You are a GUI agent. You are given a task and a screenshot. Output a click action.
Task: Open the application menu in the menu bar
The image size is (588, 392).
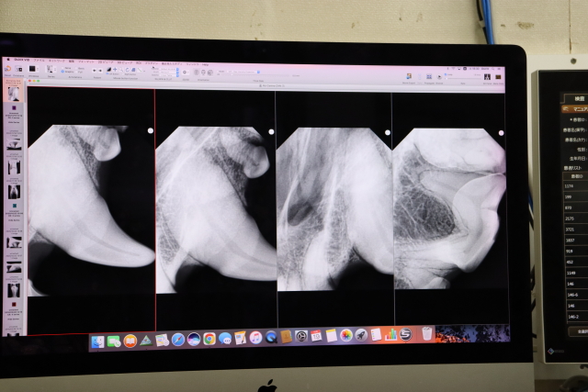[x=18, y=57]
